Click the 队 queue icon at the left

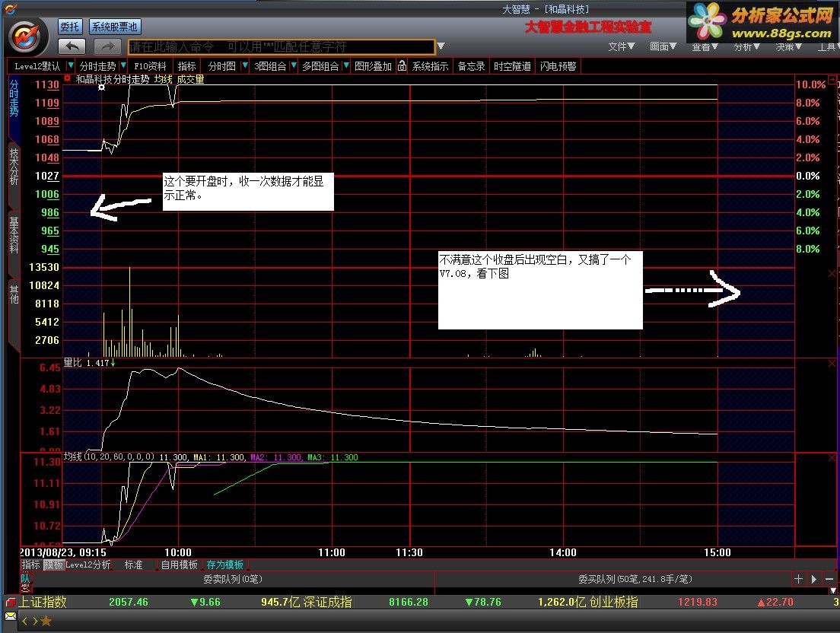click(25, 578)
